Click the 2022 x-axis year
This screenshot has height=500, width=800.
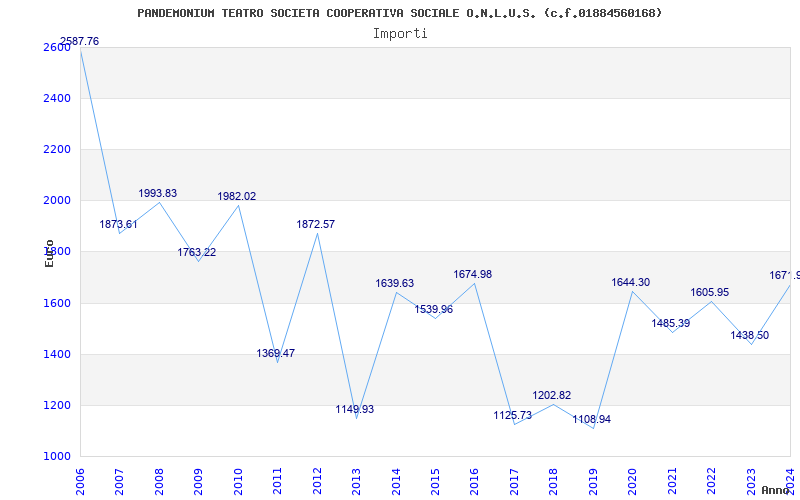click(712, 481)
